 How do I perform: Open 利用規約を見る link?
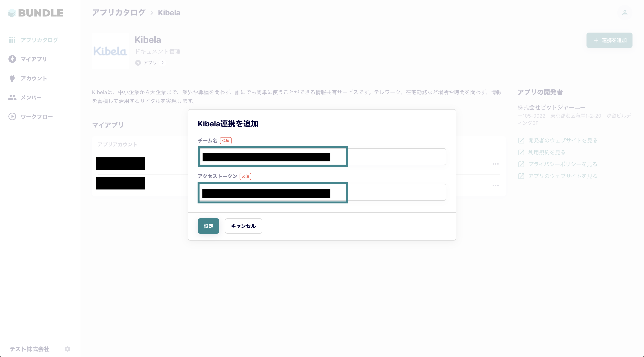(x=547, y=152)
